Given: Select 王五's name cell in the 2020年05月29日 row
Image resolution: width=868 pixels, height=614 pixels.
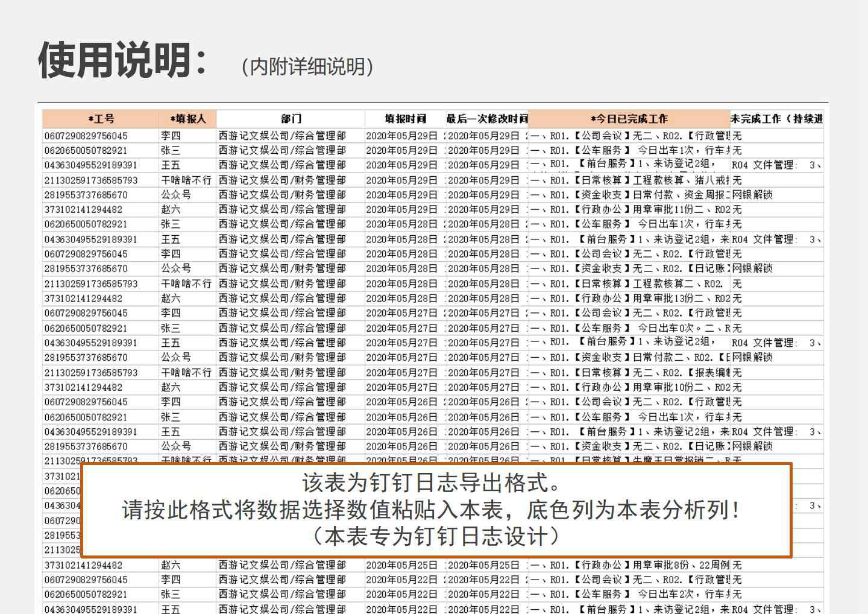Looking at the screenshot, I should pyautogui.click(x=187, y=165).
